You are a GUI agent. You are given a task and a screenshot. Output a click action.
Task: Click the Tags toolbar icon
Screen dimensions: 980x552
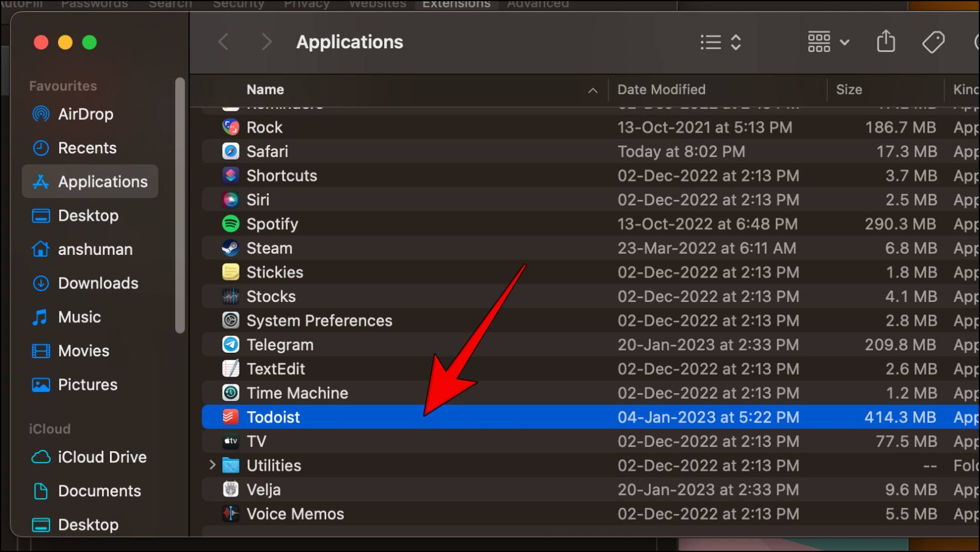(x=933, y=42)
